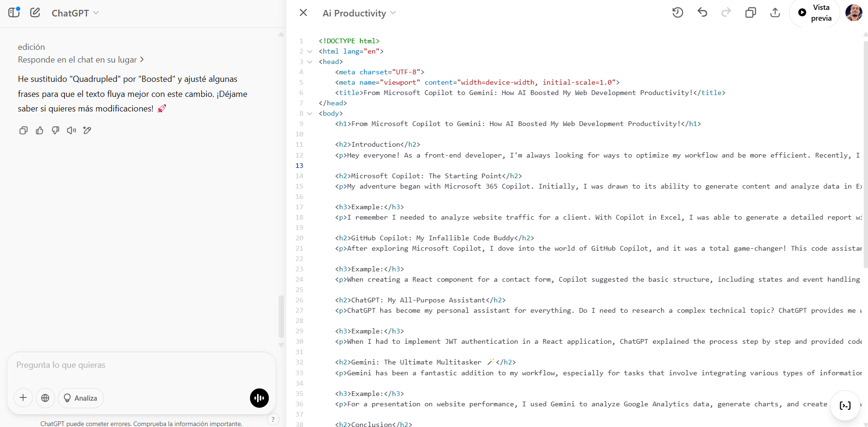
Task: Open Vista previa preview
Action: click(814, 13)
